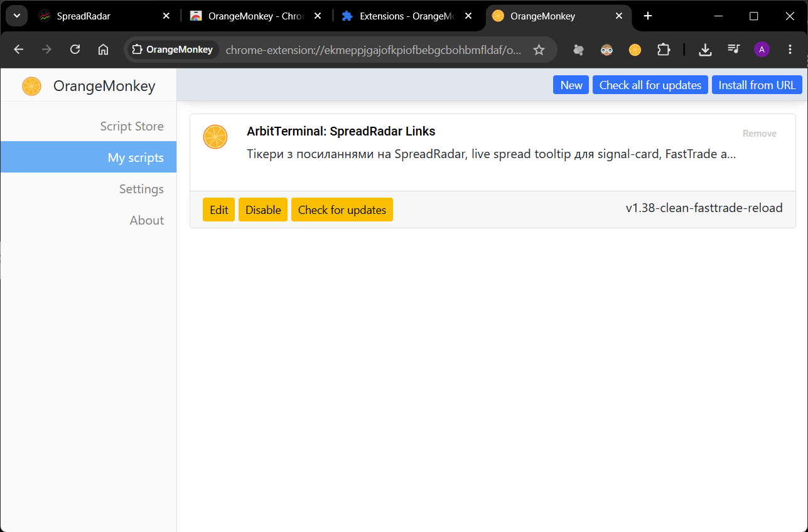Image resolution: width=808 pixels, height=532 pixels.
Task: Click Install from URL button
Action: pyautogui.click(x=757, y=85)
